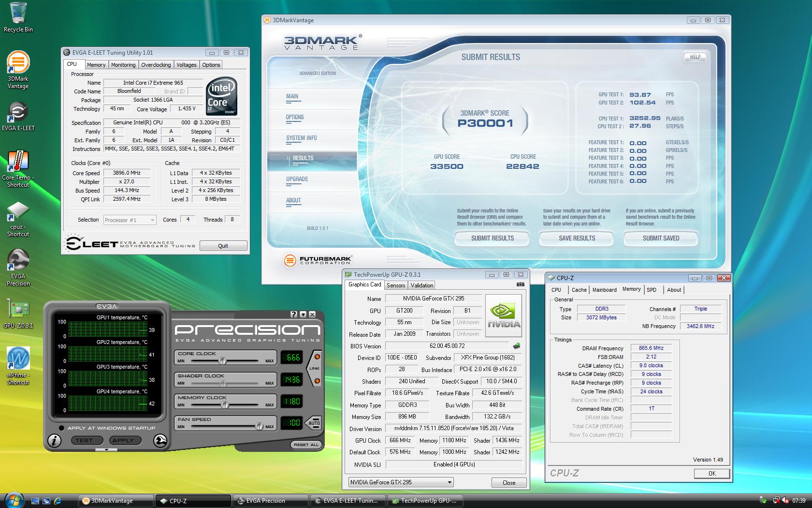The image size is (812, 508).
Task: Switch to the Monitoring tab in E-LEET
Action: pyautogui.click(x=123, y=65)
